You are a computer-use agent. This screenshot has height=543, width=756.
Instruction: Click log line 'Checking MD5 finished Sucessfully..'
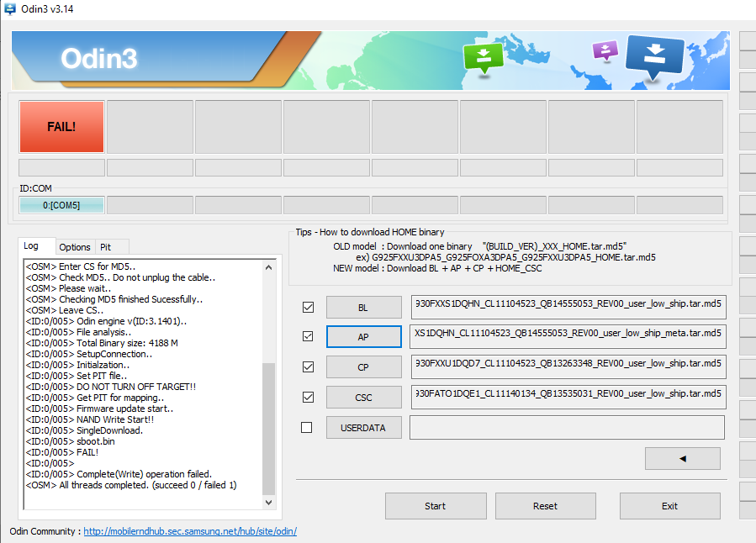click(x=114, y=299)
